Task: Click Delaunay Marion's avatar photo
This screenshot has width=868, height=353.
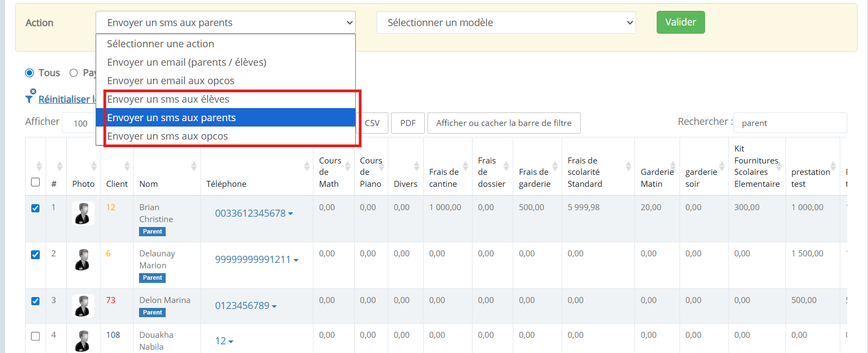Action: tap(83, 260)
